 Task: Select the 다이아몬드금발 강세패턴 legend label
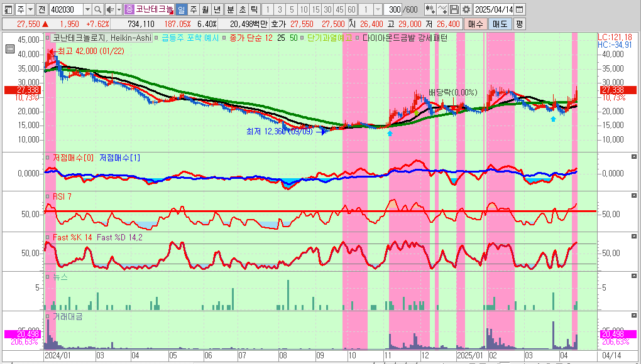click(405, 38)
